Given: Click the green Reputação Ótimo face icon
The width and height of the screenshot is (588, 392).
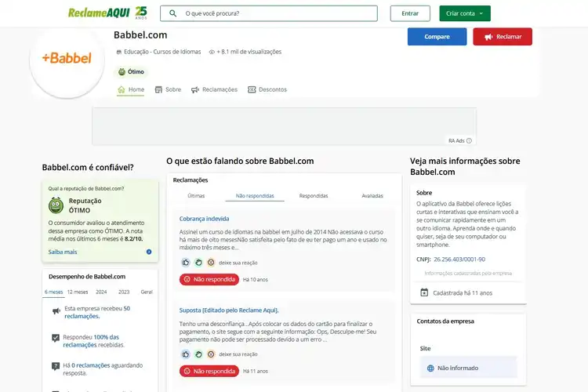Looking at the screenshot, I should point(56,205).
